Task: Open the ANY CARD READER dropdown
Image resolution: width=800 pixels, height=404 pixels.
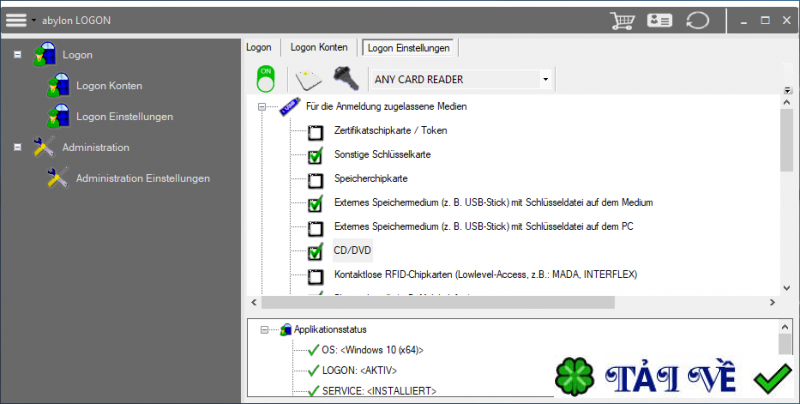Action: tap(545, 79)
